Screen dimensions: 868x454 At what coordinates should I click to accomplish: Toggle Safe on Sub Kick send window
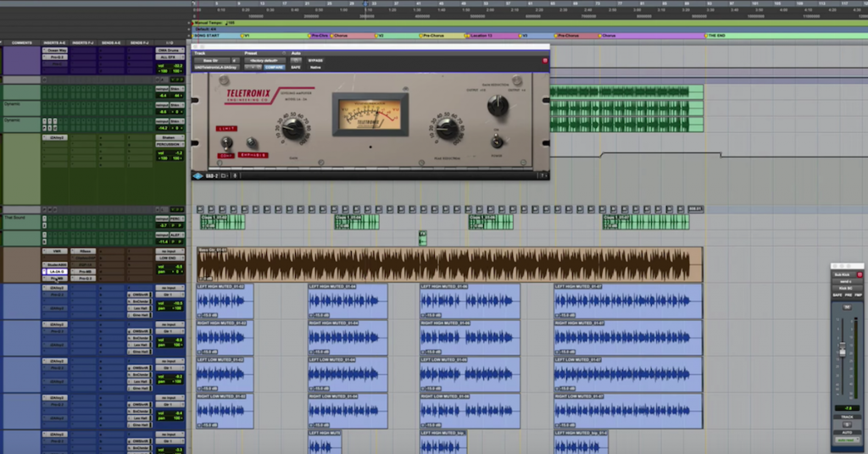click(837, 296)
